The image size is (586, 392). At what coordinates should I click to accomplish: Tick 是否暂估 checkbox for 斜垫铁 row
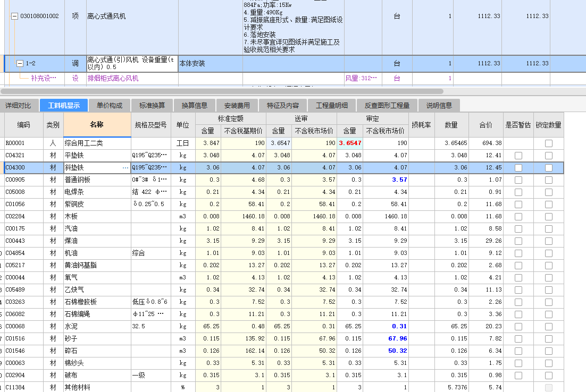point(518,168)
